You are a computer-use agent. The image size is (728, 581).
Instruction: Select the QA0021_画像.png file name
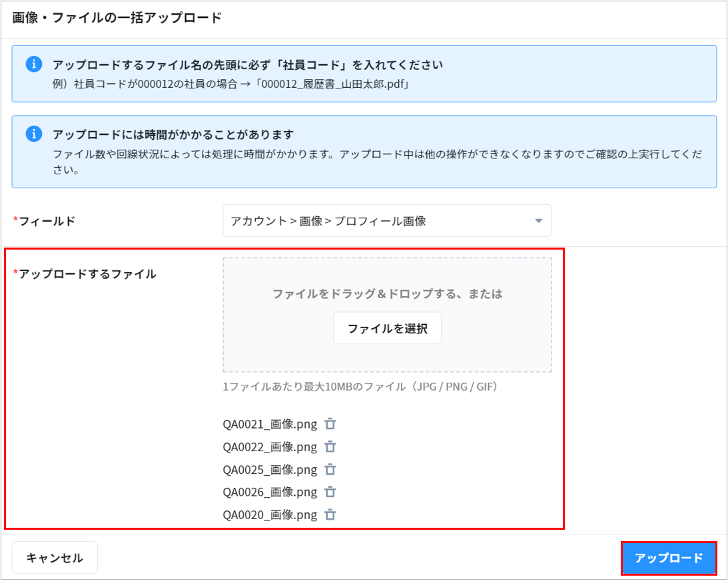click(x=270, y=424)
